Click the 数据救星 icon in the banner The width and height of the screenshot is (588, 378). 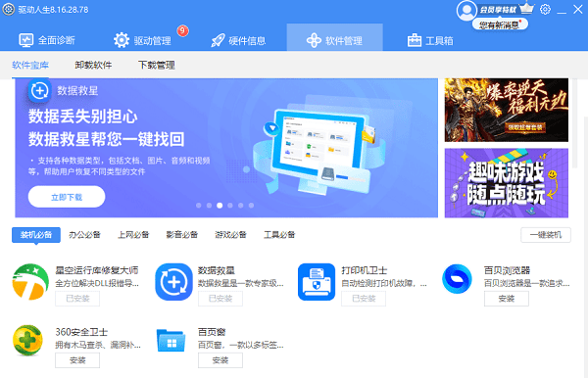(x=39, y=91)
